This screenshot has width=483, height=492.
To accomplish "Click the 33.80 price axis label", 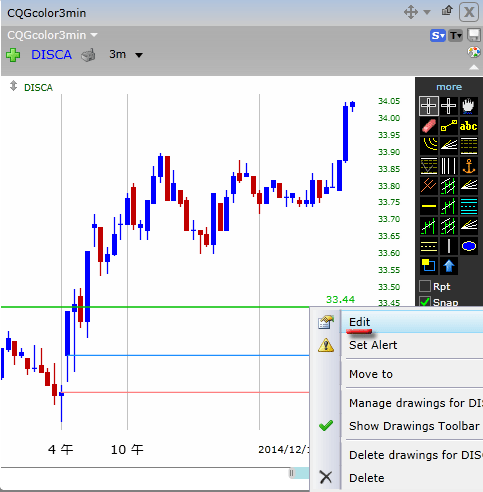I will pos(389,186).
